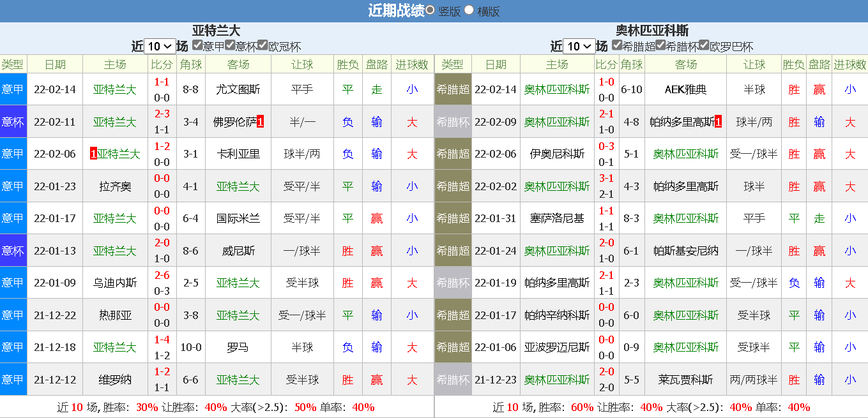Click the red card marker beside 帕纳多里高斯
868x418 pixels.
pyautogui.click(x=719, y=122)
